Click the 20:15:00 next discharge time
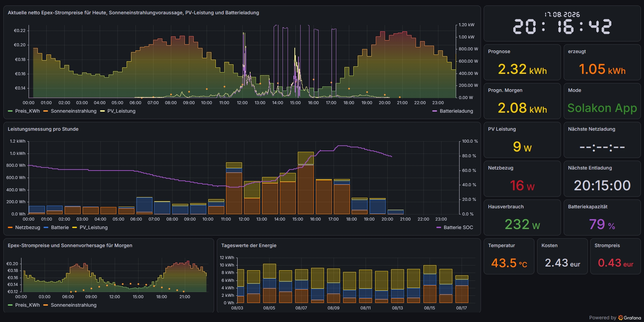Viewport: 644px width, 322px height. [602, 186]
